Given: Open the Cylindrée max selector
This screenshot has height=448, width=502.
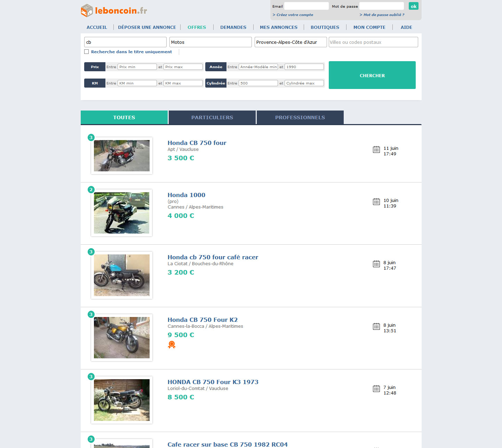Looking at the screenshot, I should (304, 83).
